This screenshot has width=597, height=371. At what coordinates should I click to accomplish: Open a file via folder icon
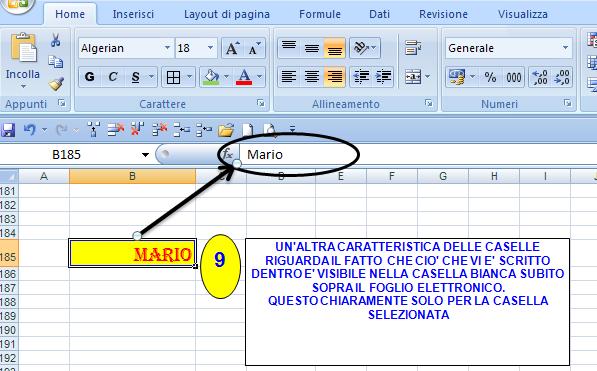(x=226, y=130)
